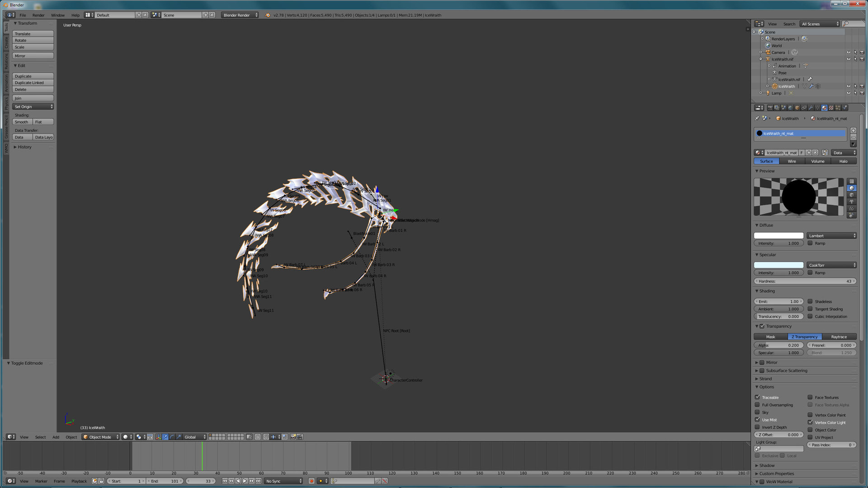Click the diffuse color swatch
This screenshot has height=488, width=868.
point(778,235)
